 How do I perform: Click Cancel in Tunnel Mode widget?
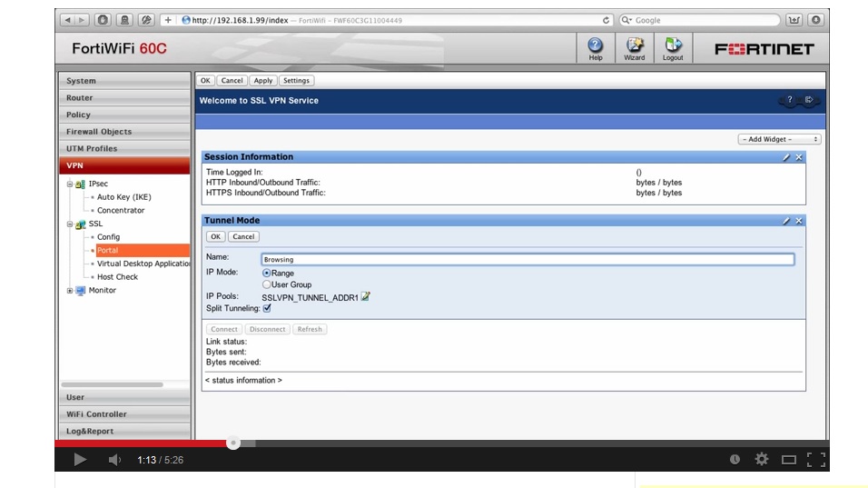click(243, 236)
